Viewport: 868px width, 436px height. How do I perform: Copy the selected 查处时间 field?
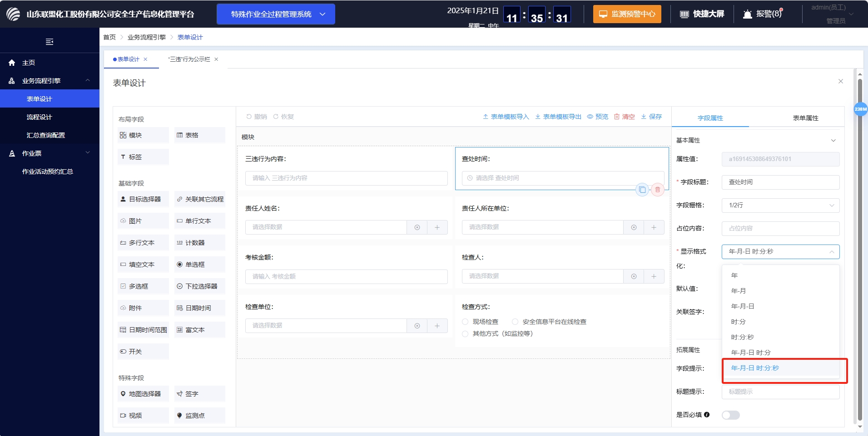click(x=642, y=190)
